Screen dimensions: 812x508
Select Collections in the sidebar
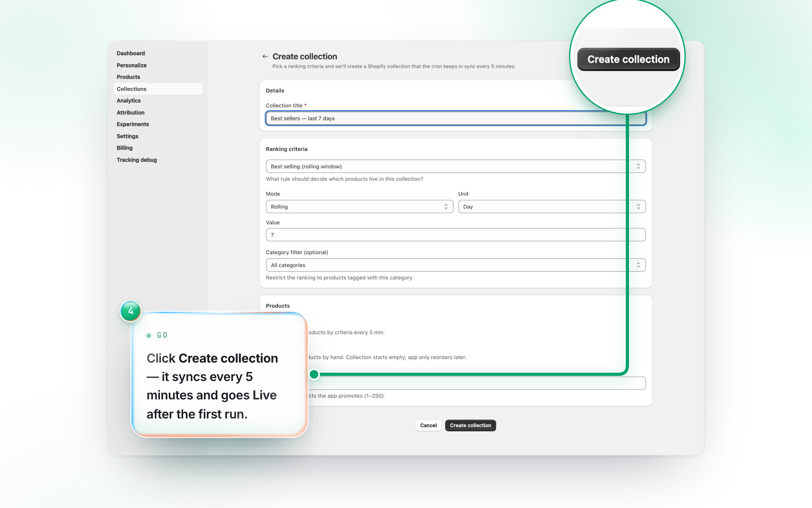pyautogui.click(x=158, y=89)
